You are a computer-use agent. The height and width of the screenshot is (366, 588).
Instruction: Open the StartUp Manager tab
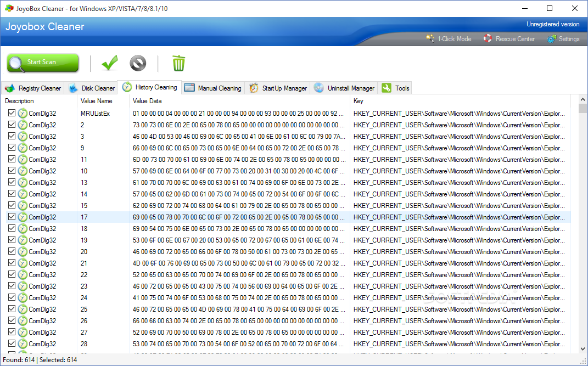click(x=277, y=88)
